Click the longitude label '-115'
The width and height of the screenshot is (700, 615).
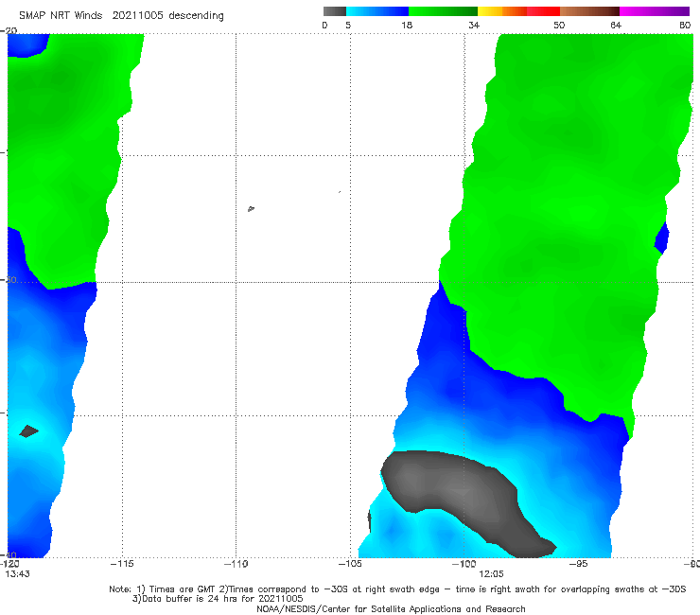(x=122, y=564)
